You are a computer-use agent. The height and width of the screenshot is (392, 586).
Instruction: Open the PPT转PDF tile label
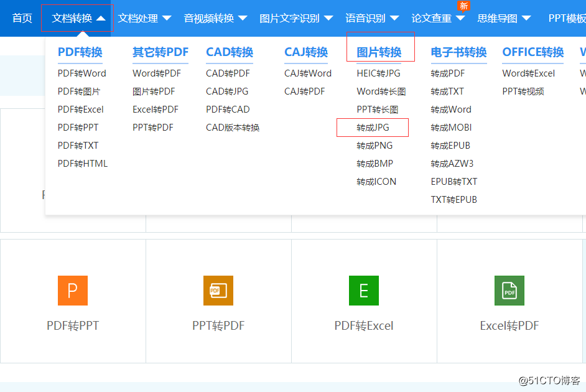(218, 325)
